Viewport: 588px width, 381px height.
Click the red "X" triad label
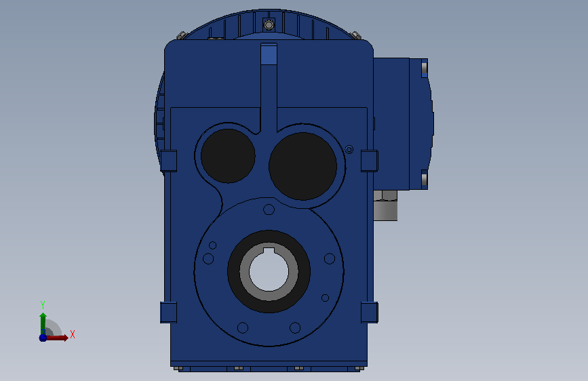click(73, 334)
